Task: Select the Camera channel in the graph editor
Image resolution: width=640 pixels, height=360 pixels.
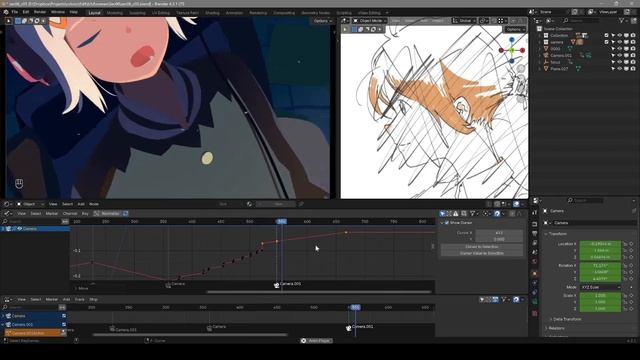Action: 35,229
